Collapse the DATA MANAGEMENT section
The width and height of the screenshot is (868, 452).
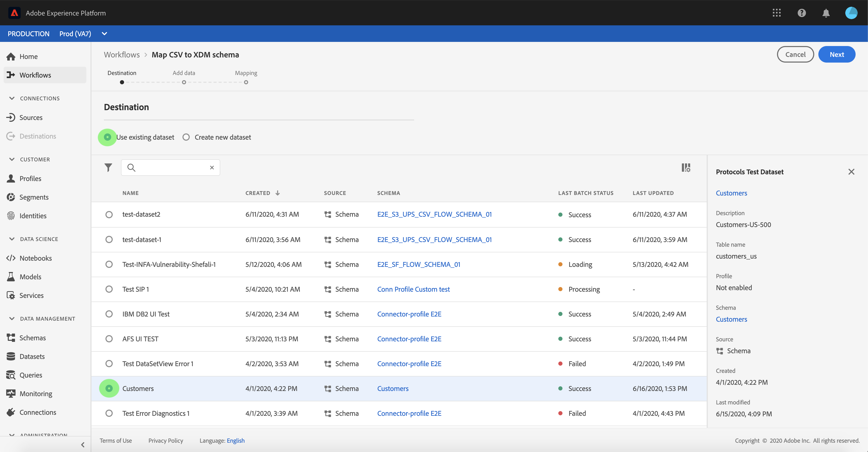point(12,319)
